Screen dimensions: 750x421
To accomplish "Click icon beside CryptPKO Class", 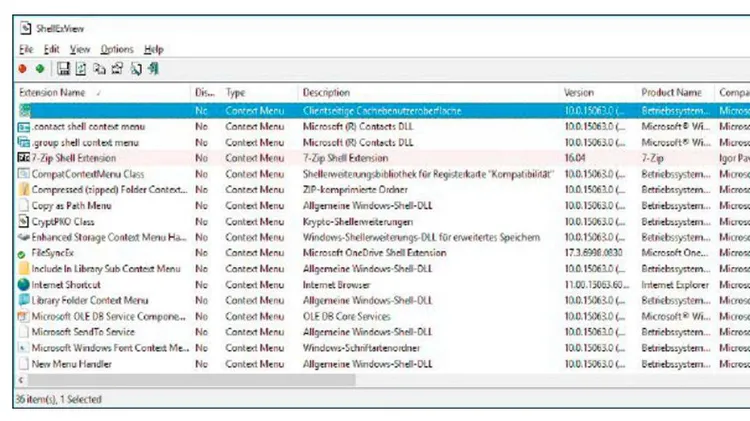I will coord(23,222).
